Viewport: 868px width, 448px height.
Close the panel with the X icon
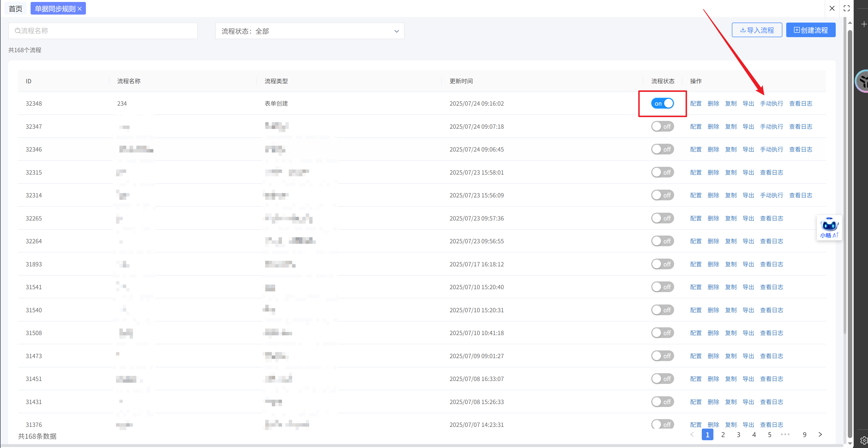(832, 8)
